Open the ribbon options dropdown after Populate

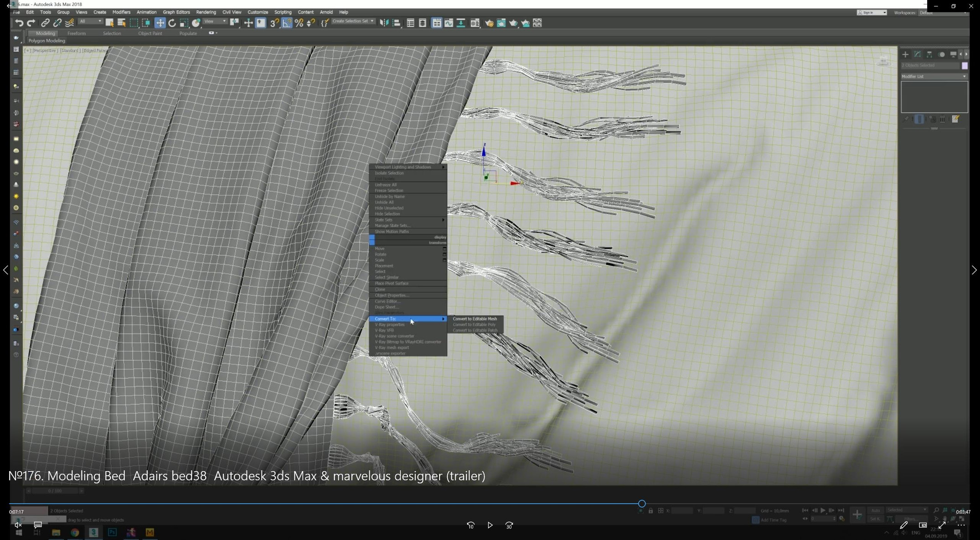point(213,33)
